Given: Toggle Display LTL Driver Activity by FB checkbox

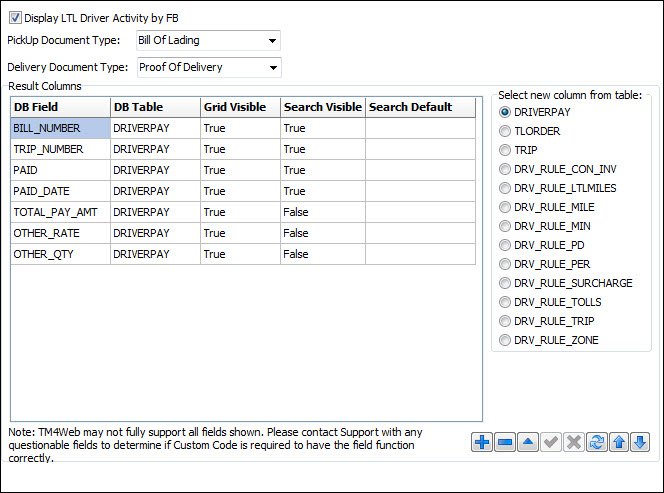Looking at the screenshot, I should 15,18.
